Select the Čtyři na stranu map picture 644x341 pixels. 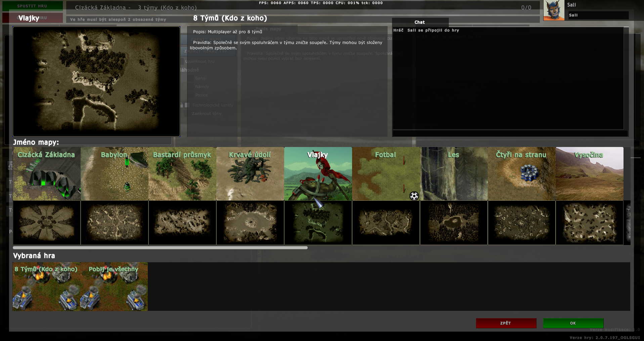(522, 174)
